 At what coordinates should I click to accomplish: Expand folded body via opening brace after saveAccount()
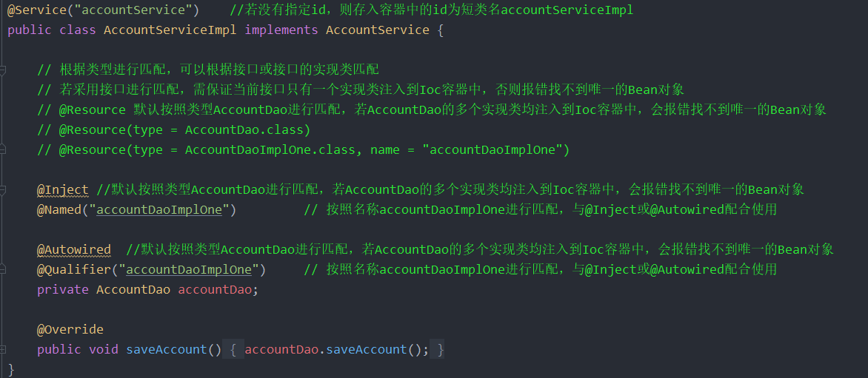click(233, 350)
